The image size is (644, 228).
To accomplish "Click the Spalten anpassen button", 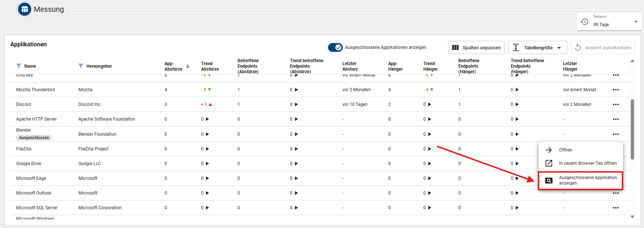I will 476,48.
